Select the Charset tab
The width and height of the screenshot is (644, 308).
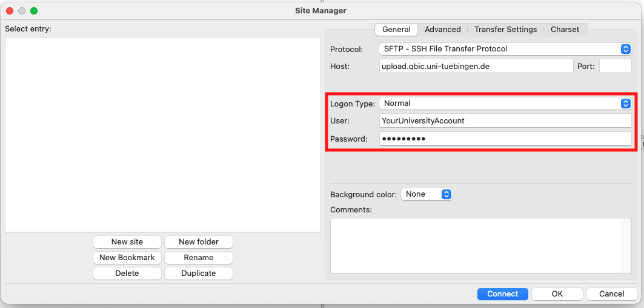565,30
